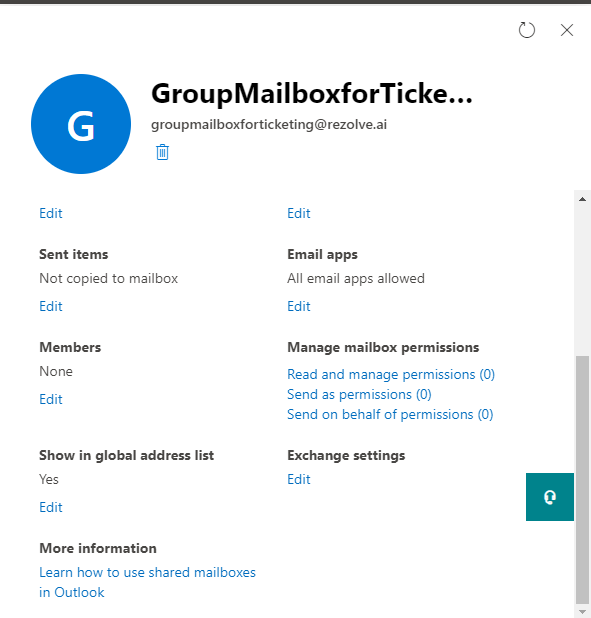Click the blue G avatar circle
Screen dimensions: 591x618
point(81,124)
